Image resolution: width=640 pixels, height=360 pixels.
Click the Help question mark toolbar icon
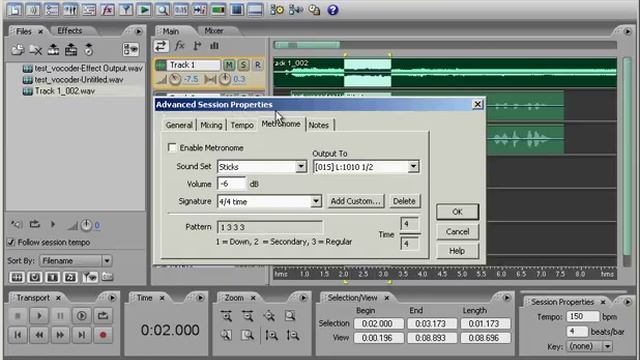[x=333, y=9]
